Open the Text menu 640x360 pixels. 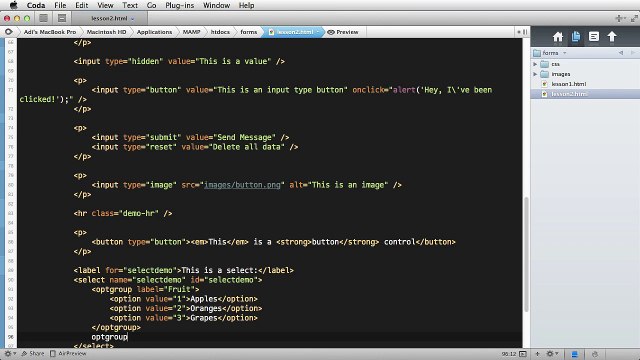[x=130, y=5]
